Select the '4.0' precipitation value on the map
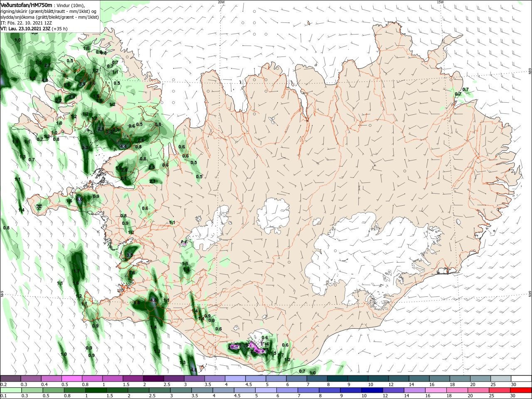The image size is (532, 399). 45,80
